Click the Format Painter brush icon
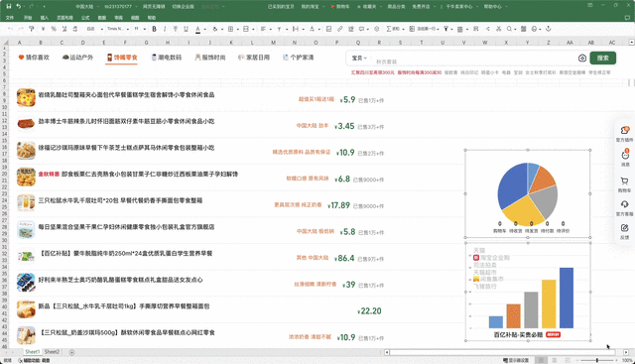 click(31, 29)
